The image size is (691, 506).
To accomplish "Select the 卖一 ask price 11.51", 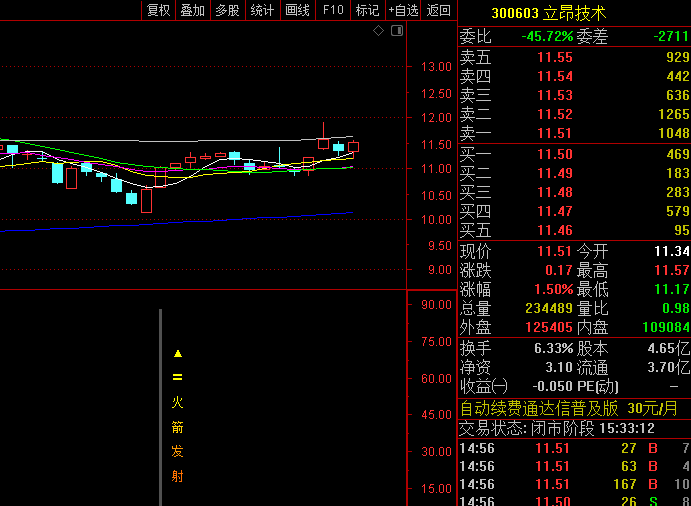I will pos(554,133).
